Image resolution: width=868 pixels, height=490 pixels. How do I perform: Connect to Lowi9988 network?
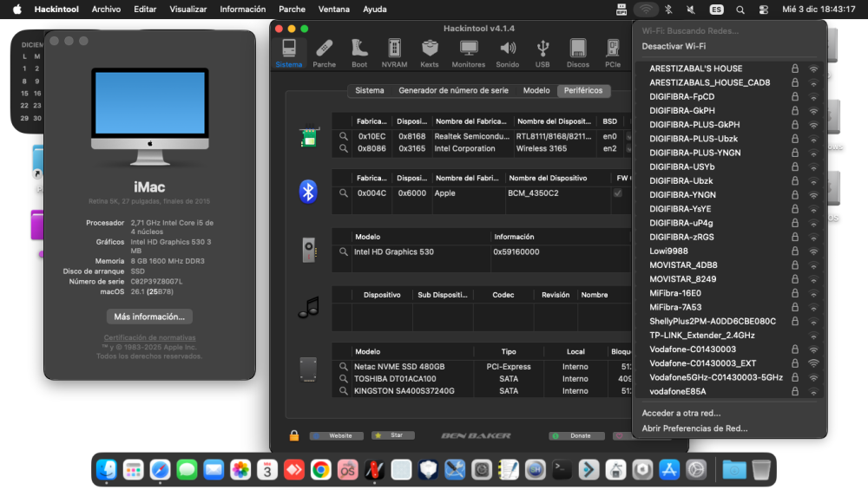click(x=730, y=252)
